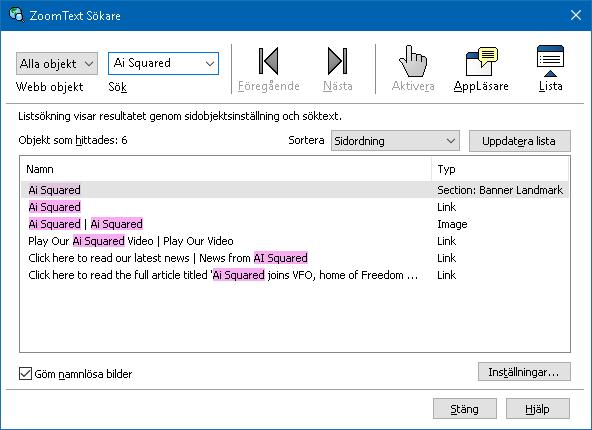Image resolution: width=592 pixels, height=430 pixels.
Task: Open the Sortera Sidordning dropdown
Action: click(395, 141)
